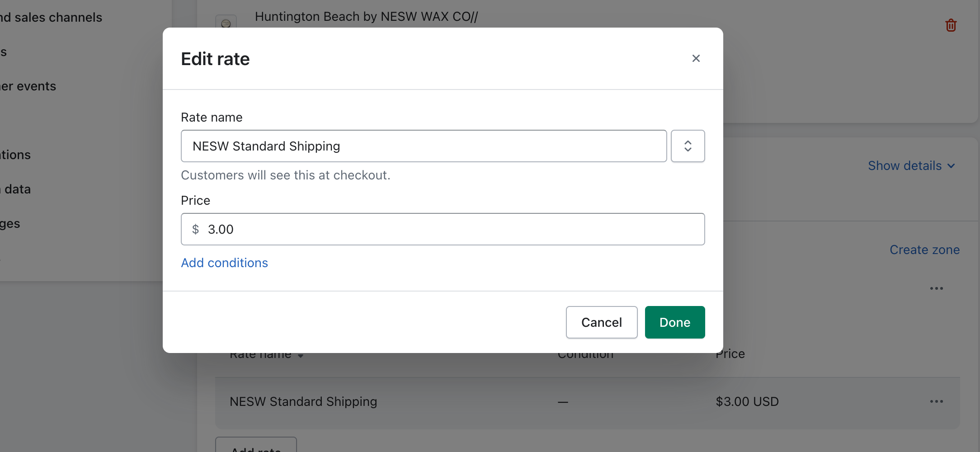
Task: Open zone options three-dot menu
Action: tap(936, 288)
